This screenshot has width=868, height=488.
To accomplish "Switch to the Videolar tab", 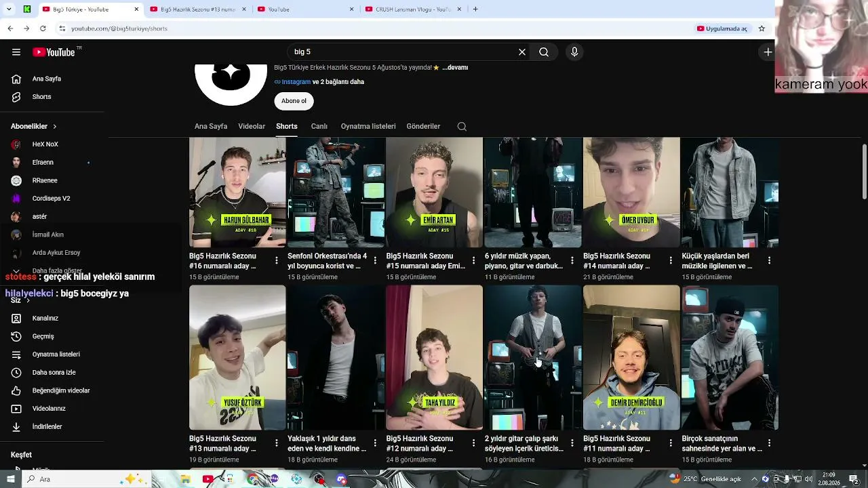I will click(252, 127).
